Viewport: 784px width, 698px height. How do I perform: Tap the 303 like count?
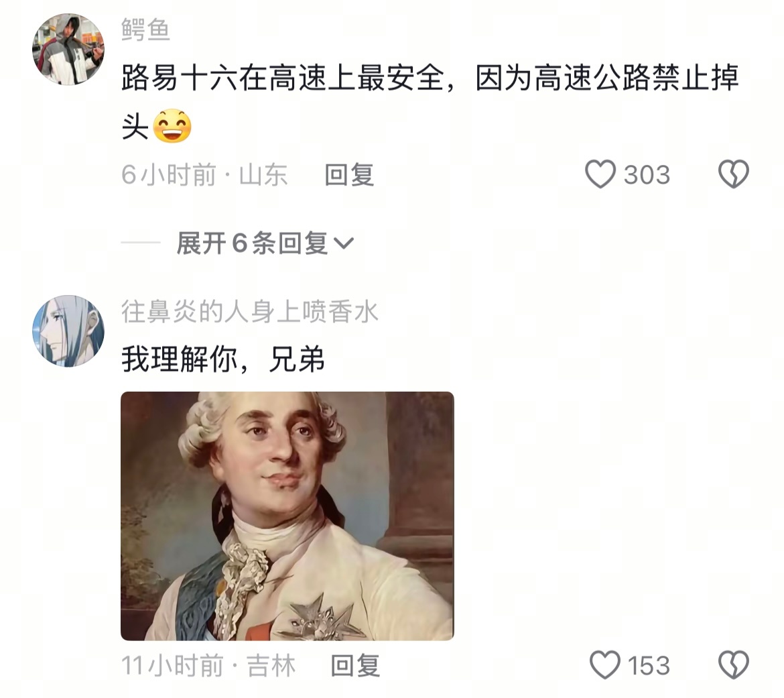pyautogui.click(x=647, y=175)
